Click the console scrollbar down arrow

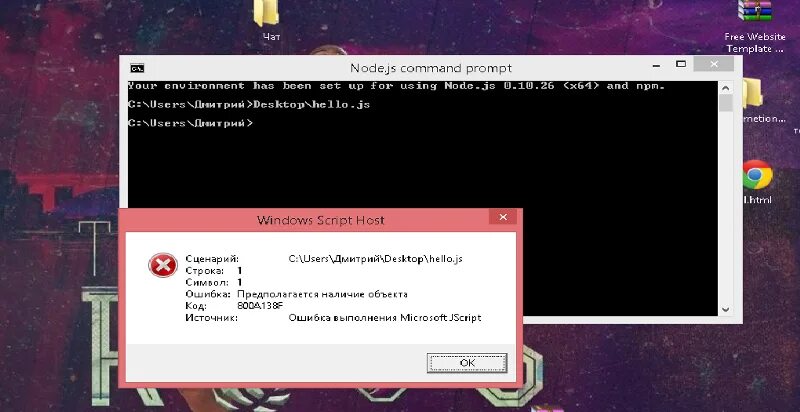coord(726,309)
